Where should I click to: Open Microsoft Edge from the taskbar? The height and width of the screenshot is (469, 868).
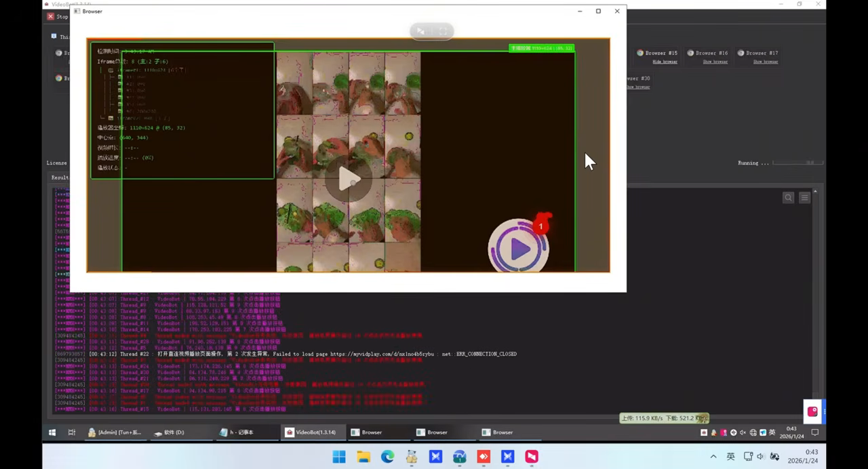387,457
